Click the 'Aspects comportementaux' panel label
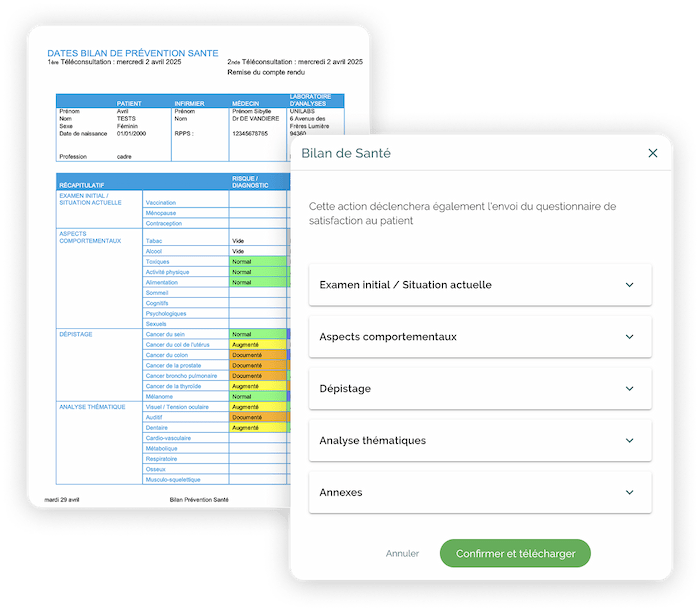Screen dimensions: 700x611 click(388, 337)
